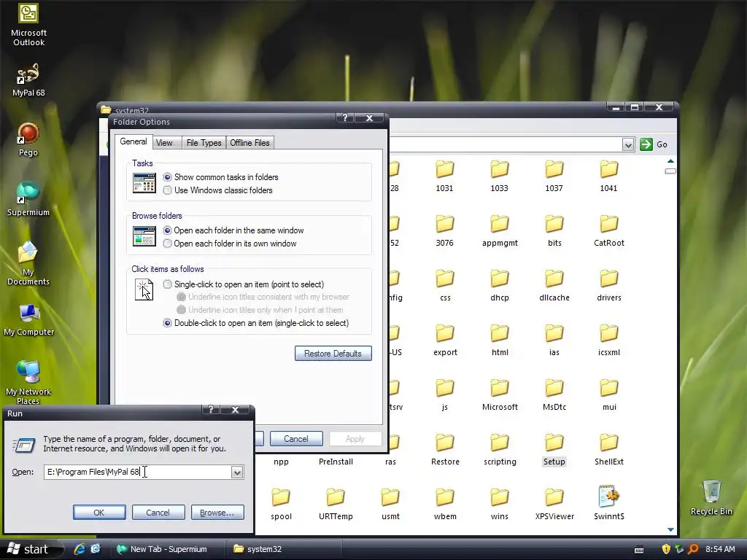Select the MyPal 68 desktop shortcut

click(28, 80)
